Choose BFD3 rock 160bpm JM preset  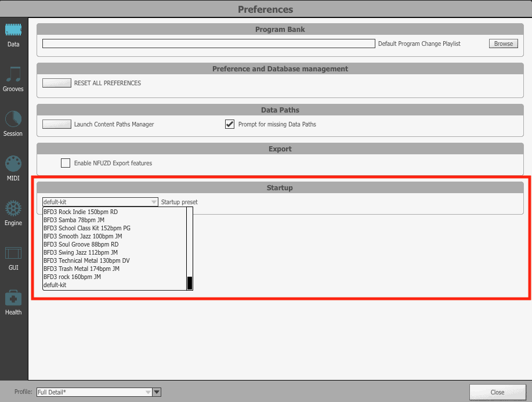[x=115, y=277]
